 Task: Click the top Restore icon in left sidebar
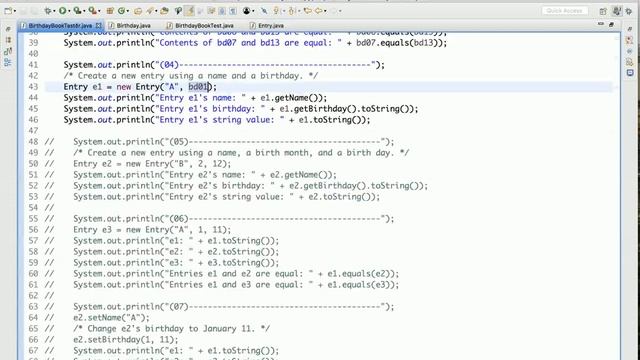[8, 29]
